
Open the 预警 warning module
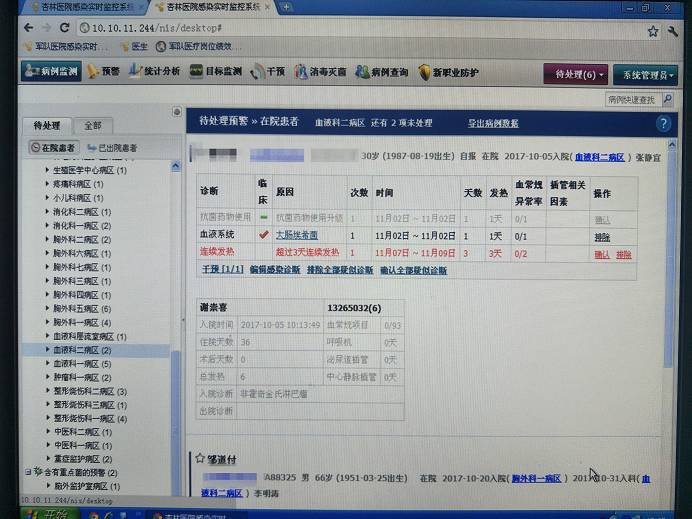click(103, 72)
